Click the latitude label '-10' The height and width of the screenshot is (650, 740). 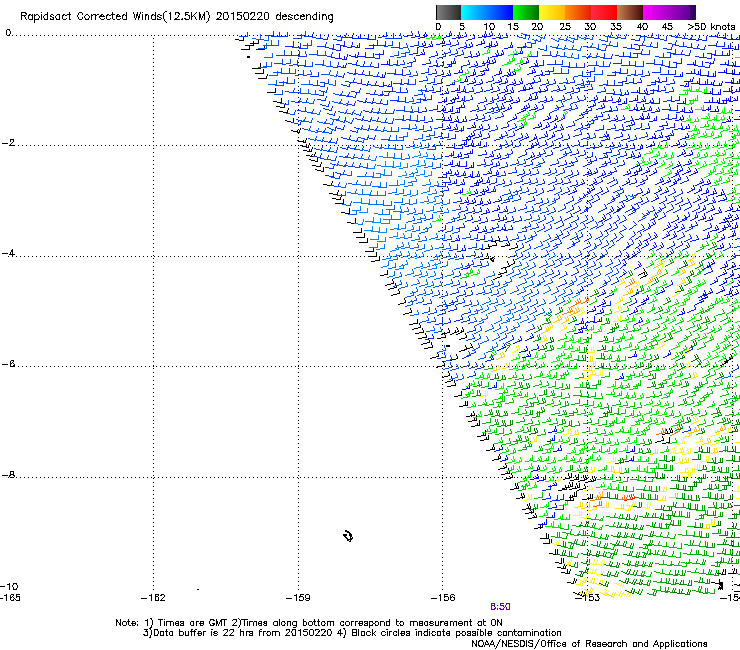(9, 586)
